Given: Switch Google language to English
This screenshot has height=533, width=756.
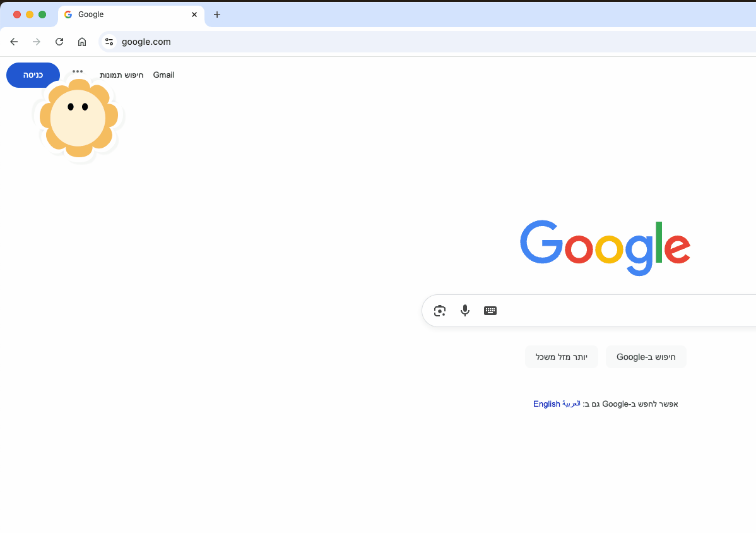Looking at the screenshot, I should tap(546, 404).
